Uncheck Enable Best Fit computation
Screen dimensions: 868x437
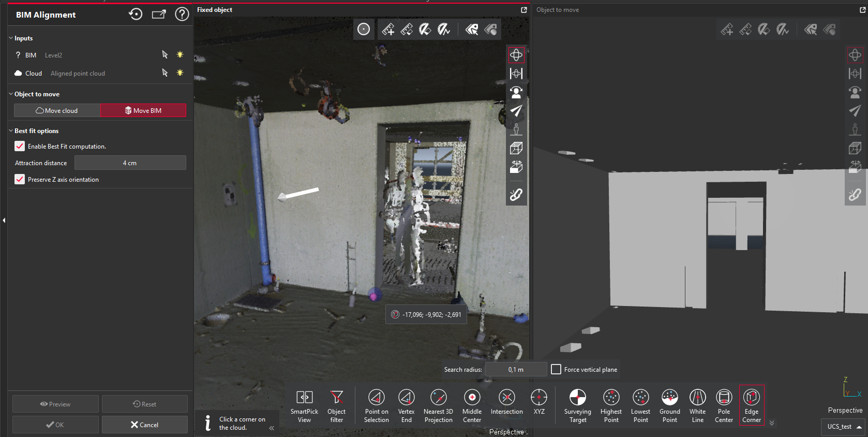pos(20,147)
